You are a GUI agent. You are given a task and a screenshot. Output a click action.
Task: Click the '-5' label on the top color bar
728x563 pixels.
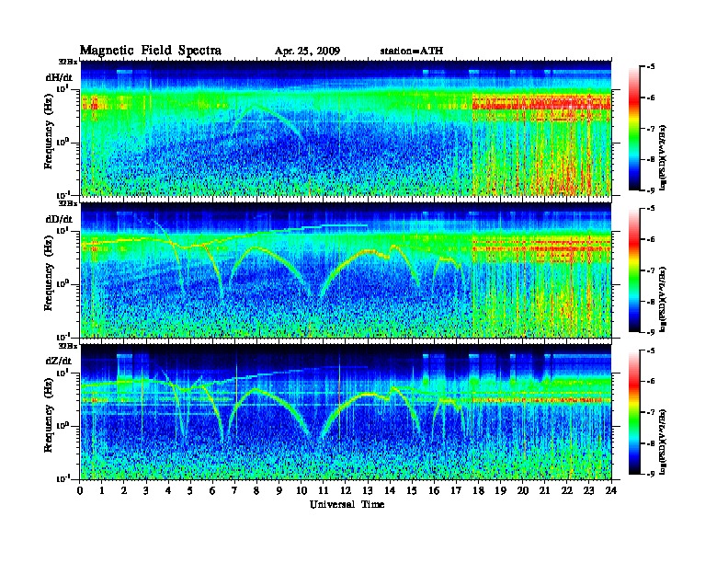pyautogui.click(x=650, y=67)
